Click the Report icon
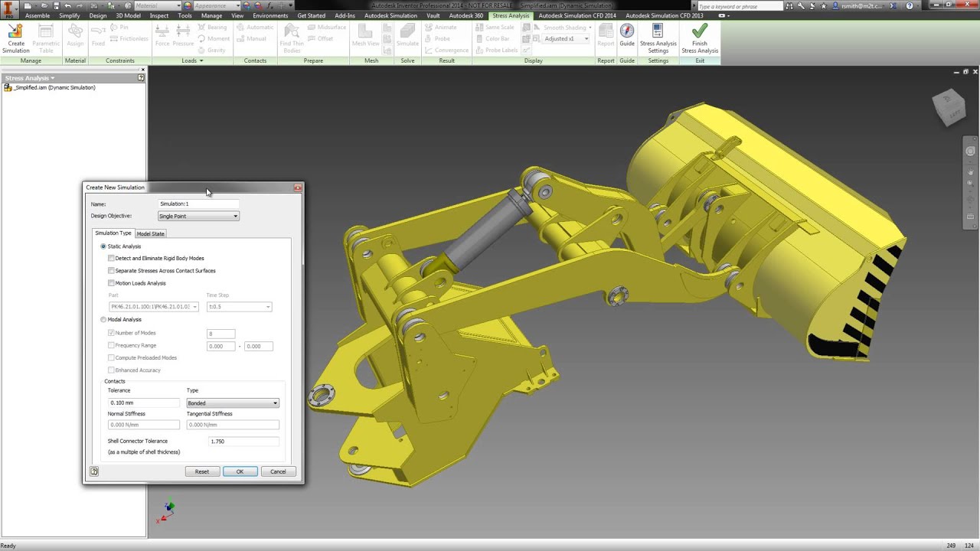Screen dimensions: 980x551 click(606, 36)
